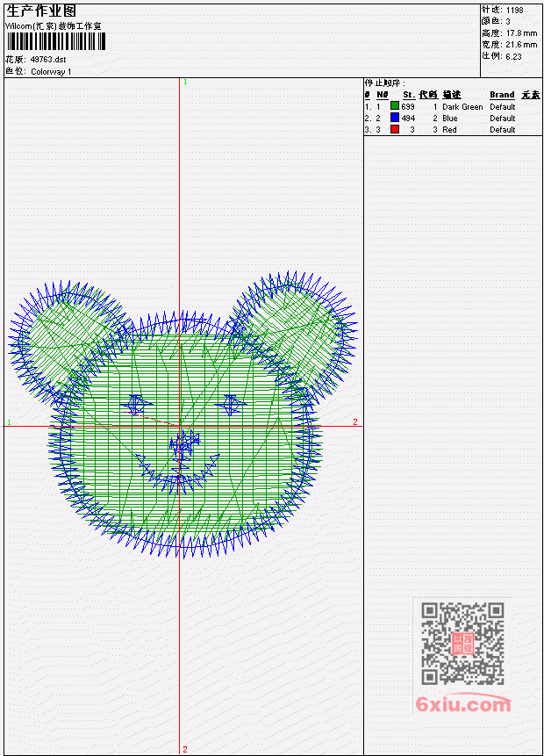Click the bear design's right eye

click(231, 404)
